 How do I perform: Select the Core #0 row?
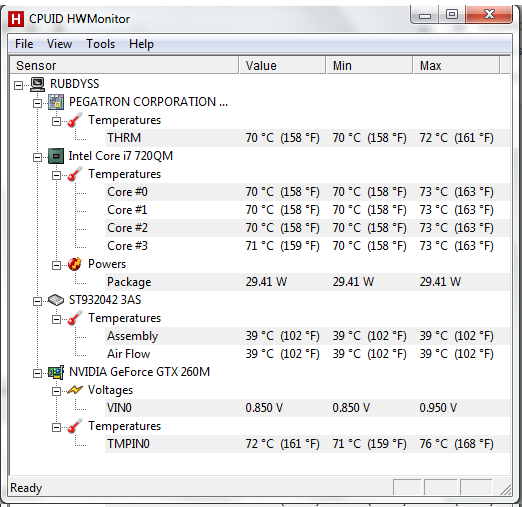[307, 192]
